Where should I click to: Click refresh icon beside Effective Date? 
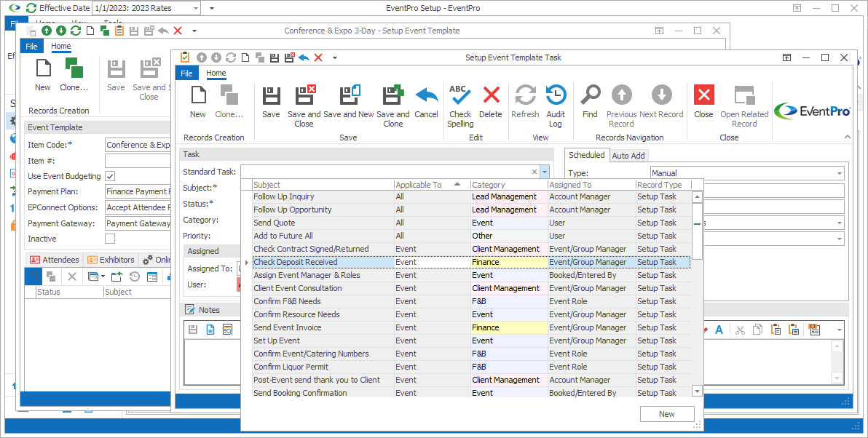(x=31, y=8)
